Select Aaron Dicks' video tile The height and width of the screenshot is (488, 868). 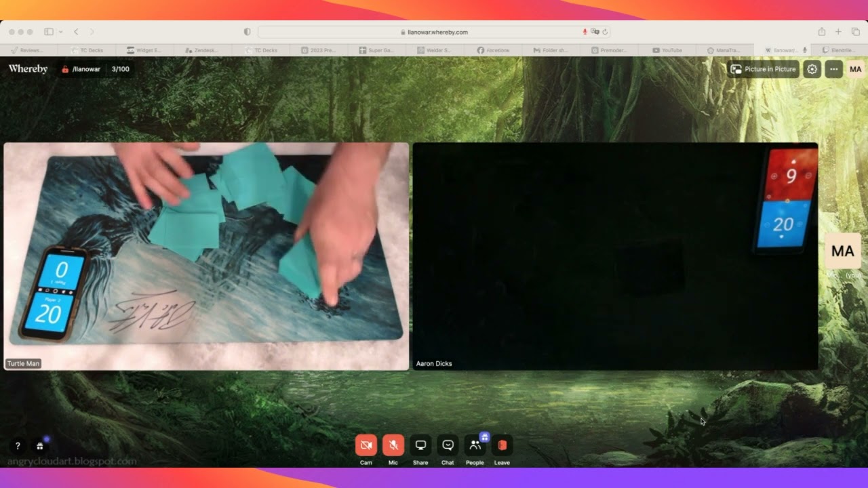(x=615, y=256)
